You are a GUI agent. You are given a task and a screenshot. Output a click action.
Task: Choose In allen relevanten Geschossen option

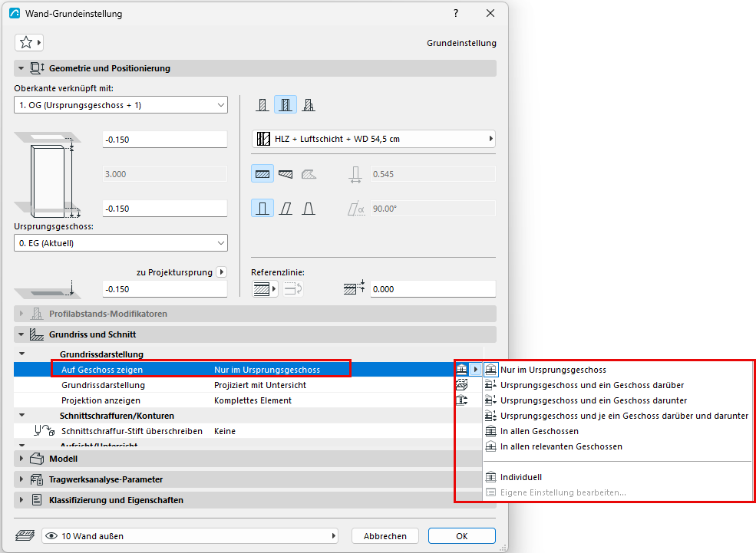click(619, 446)
